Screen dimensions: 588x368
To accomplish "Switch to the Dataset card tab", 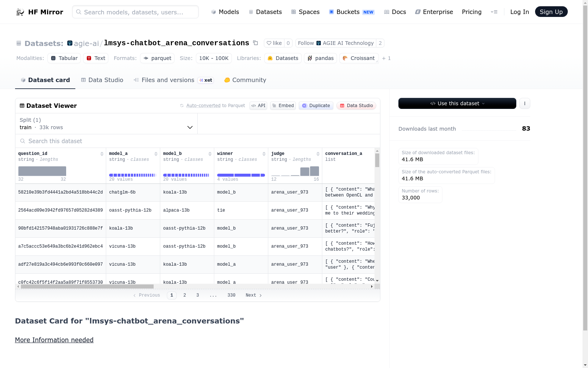I will (45, 80).
